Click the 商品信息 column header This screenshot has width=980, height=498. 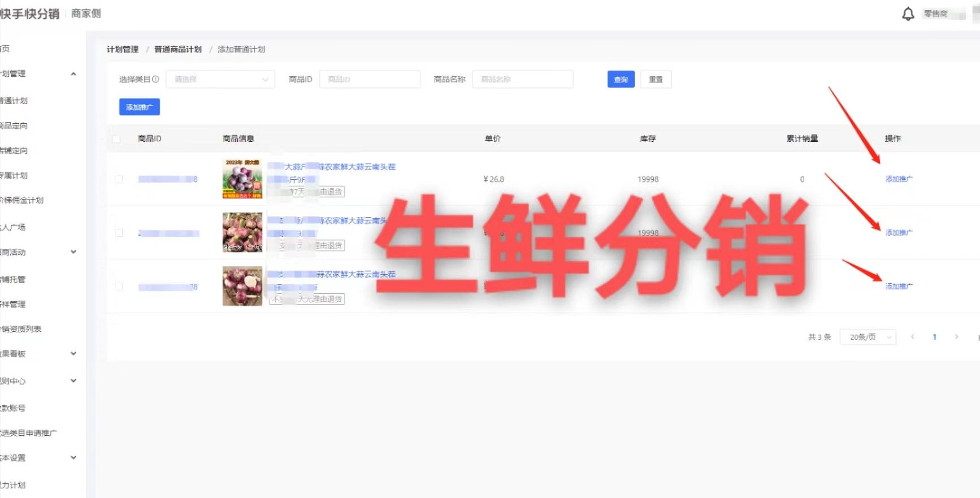(239, 138)
